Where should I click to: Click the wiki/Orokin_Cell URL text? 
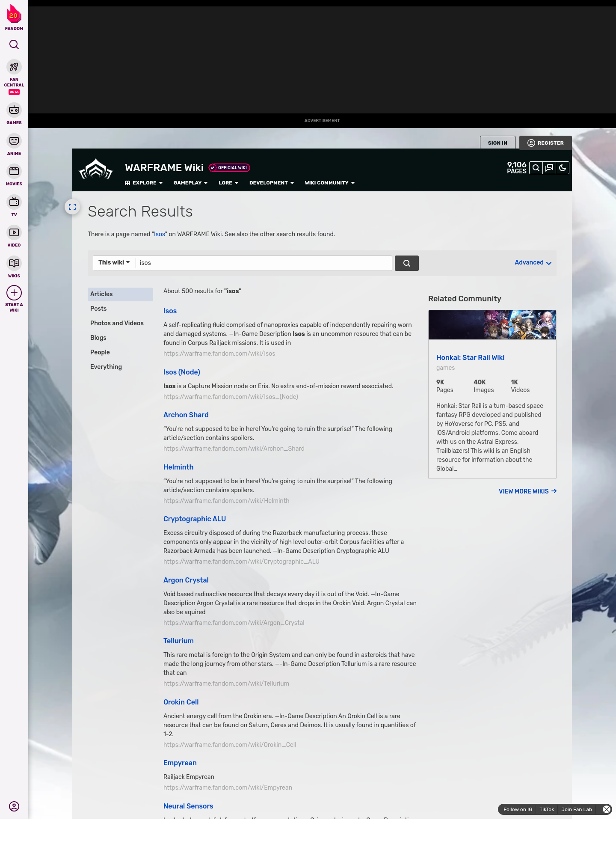230,745
